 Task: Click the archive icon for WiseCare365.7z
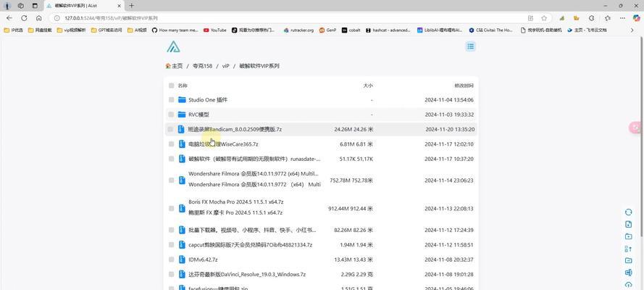(x=182, y=144)
